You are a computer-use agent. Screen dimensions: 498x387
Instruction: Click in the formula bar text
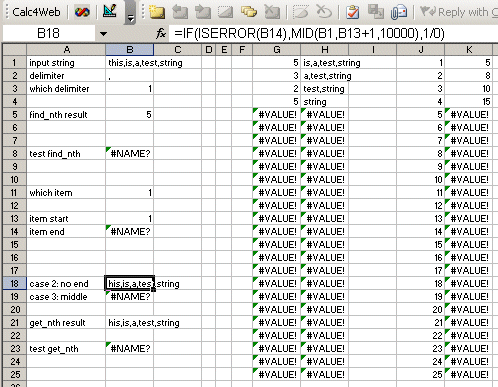309,33
